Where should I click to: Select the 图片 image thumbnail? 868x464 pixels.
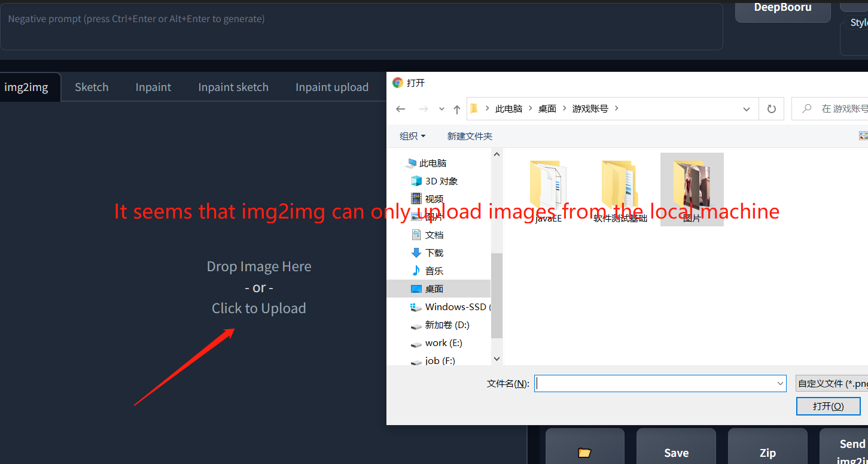coord(692,186)
